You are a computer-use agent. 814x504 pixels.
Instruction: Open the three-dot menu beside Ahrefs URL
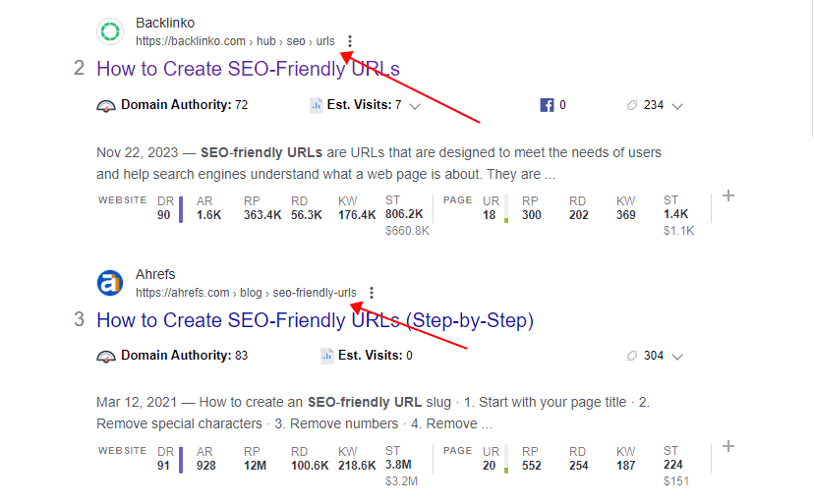click(x=372, y=293)
